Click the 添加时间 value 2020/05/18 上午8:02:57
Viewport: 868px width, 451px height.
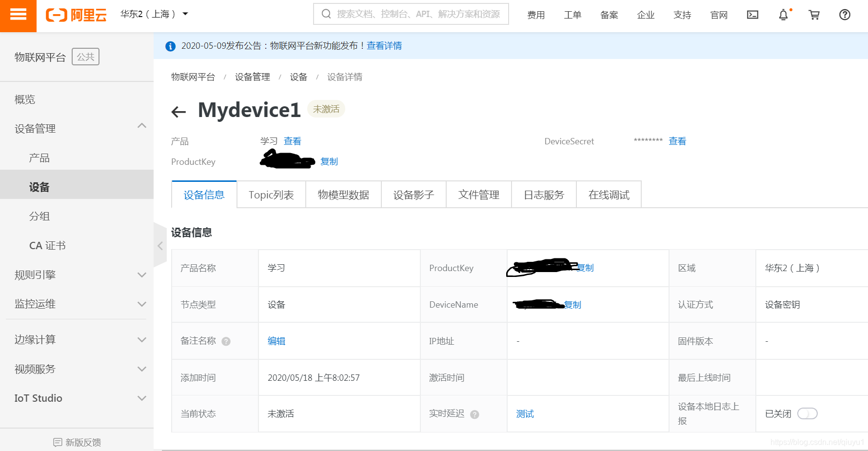pos(314,378)
